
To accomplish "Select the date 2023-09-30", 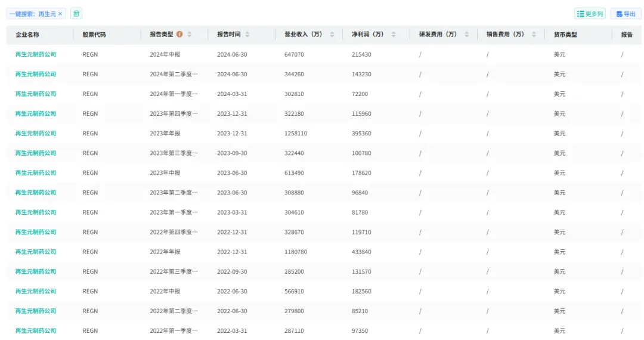I will click(x=232, y=153).
